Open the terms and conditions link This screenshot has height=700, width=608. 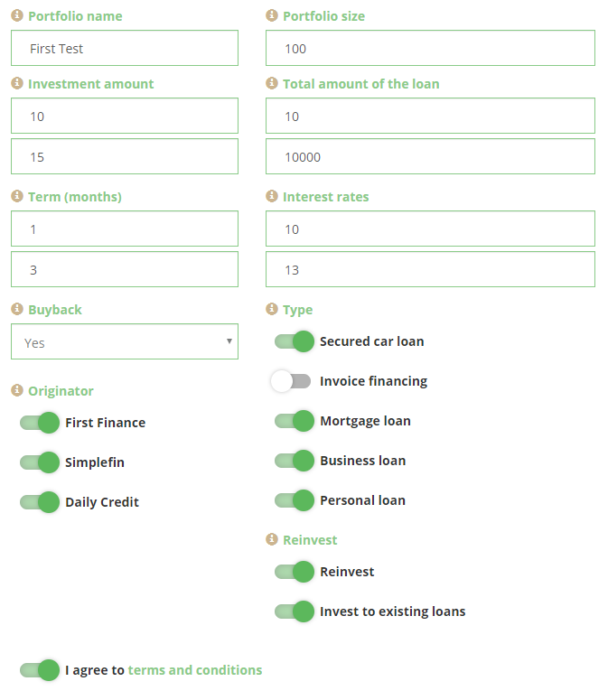pyautogui.click(x=195, y=670)
